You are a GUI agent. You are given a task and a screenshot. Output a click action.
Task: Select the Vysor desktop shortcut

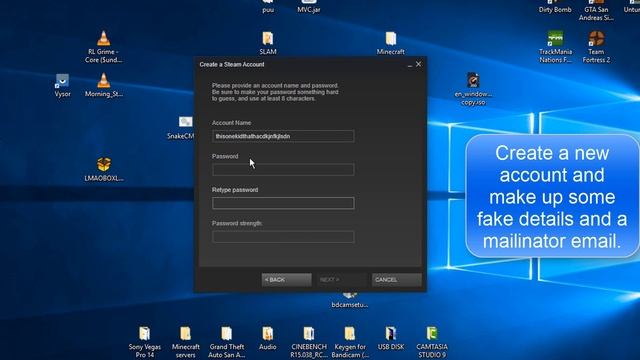click(x=62, y=85)
